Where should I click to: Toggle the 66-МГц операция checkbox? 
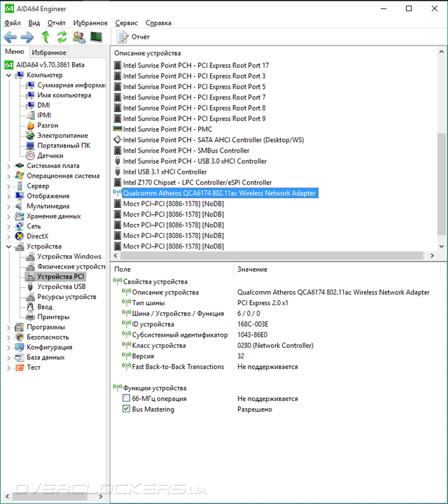click(x=126, y=398)
